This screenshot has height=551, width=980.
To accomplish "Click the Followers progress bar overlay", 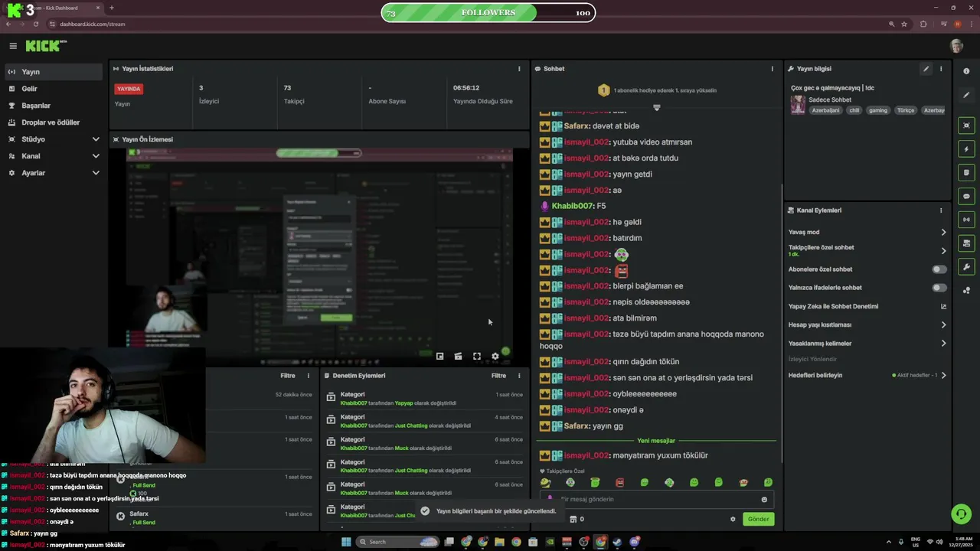I will 488,12.
